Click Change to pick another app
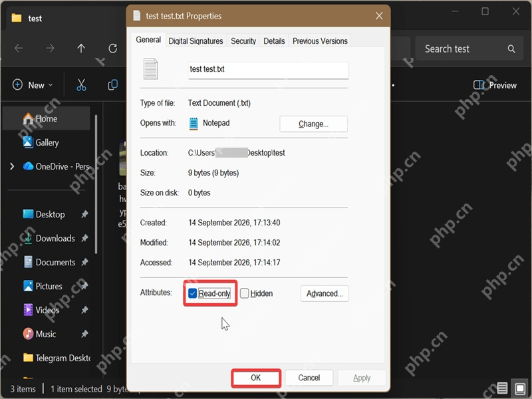The width and height of the screenshot is (532, 399). click(x=313, y=124)
